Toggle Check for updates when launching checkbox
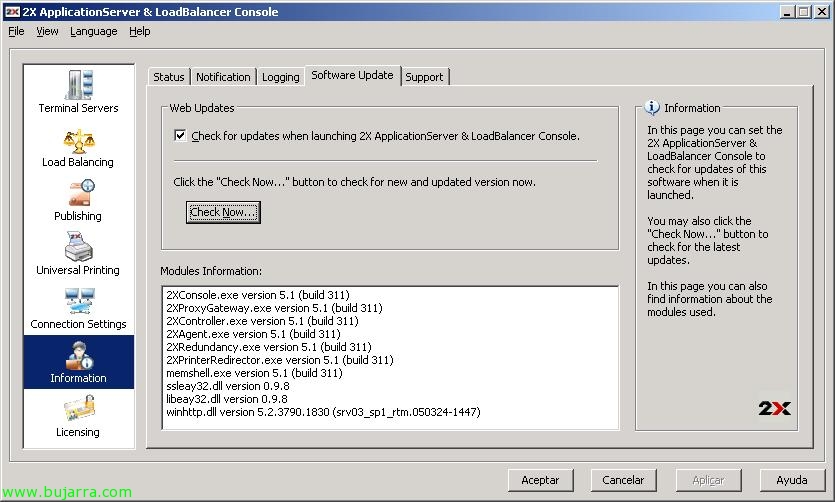This screenshot has height=502, width=835. pyautogui.click(x=181, y=136)
